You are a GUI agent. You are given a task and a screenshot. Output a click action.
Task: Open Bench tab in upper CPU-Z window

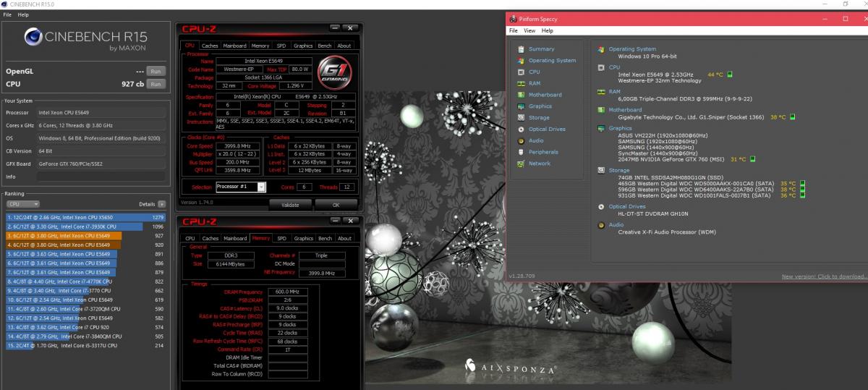[x=325, y=46]
